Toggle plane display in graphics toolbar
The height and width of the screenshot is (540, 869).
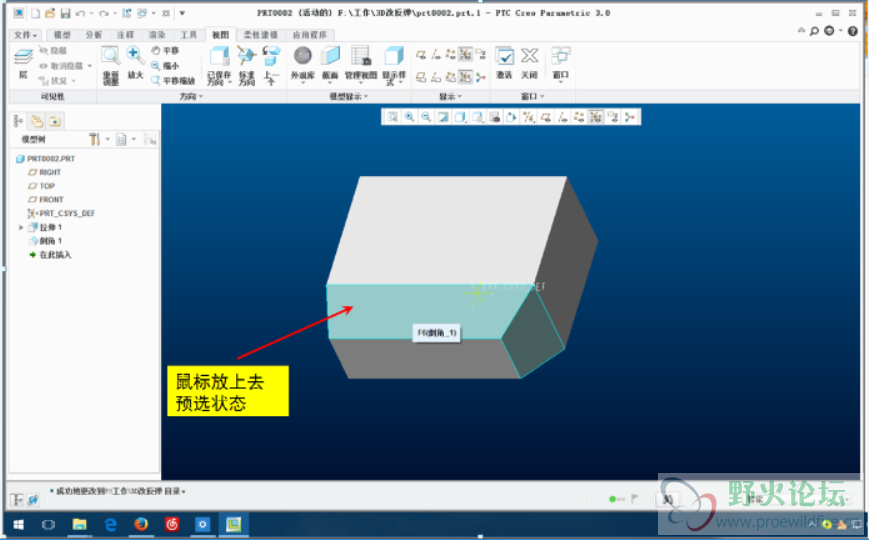pos(546,117)
